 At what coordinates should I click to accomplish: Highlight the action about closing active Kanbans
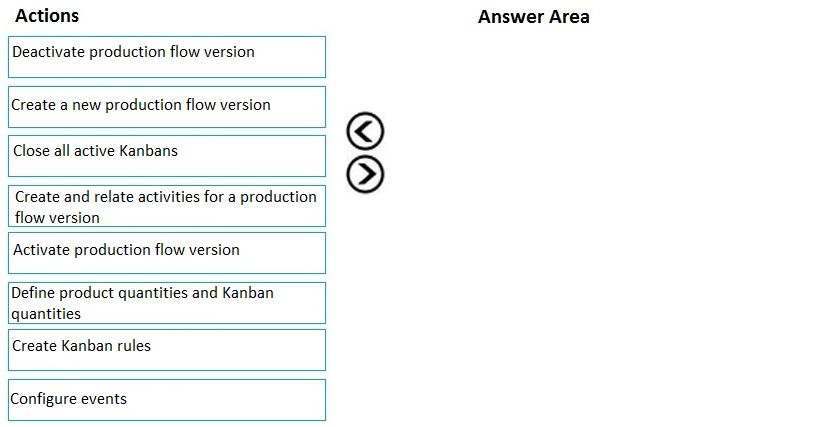tap(167, 156)
